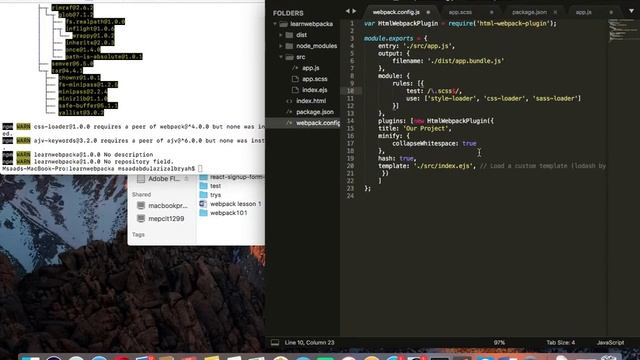The height and width of the screenshot is (360, 640).
Task: Close the webpack.config.js tab via its dot
Action: (x=428, y=12)
